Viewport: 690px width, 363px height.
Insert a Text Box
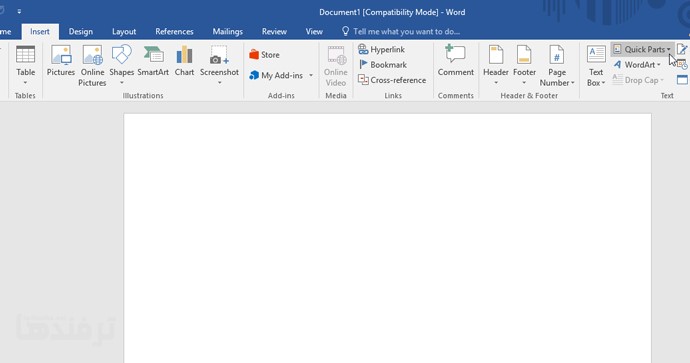(x=596, y=65)
